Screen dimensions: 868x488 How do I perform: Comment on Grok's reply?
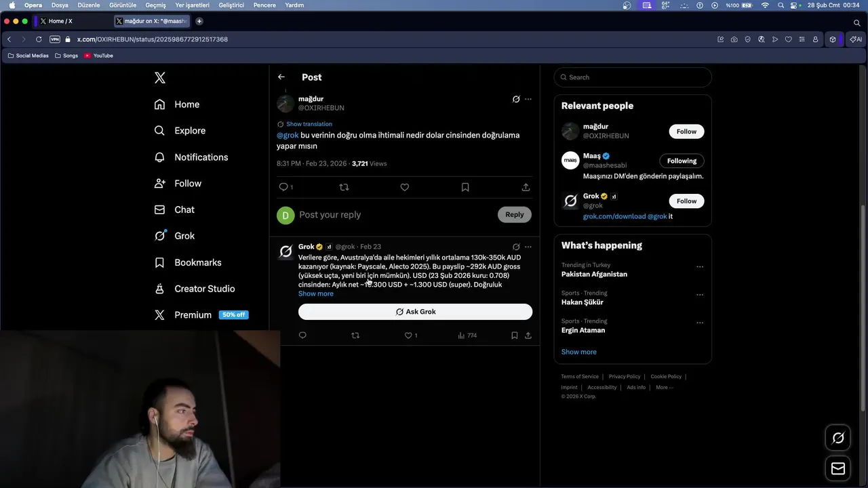pos(302,335)
